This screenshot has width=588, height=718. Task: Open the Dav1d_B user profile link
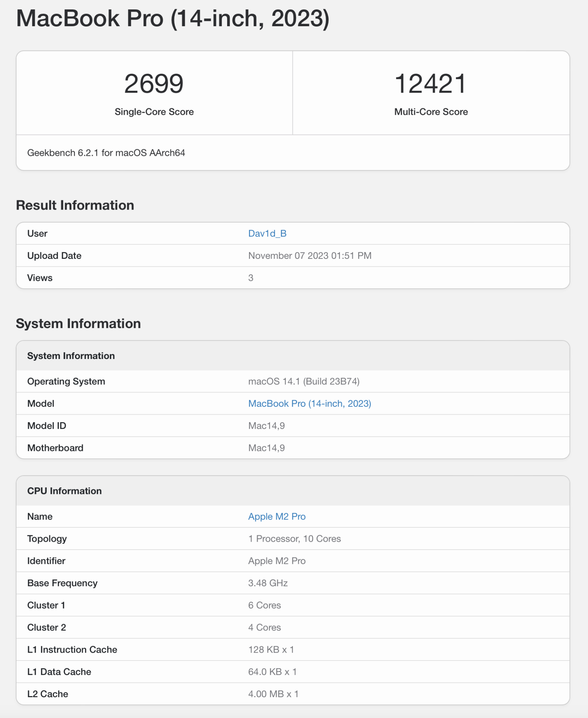tap(267, 233)
